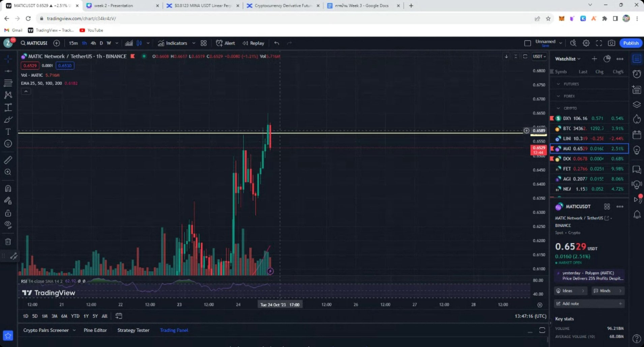This screenshot has width=644, height=347.
Task: Expand the timeframe dropdown chevron
Action: (x=117, y=43)
